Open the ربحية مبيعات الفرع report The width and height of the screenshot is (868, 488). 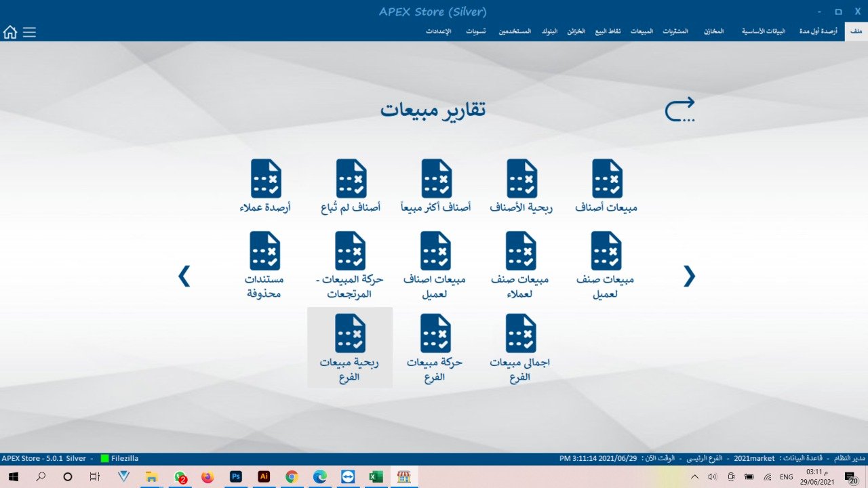point(350,347)
